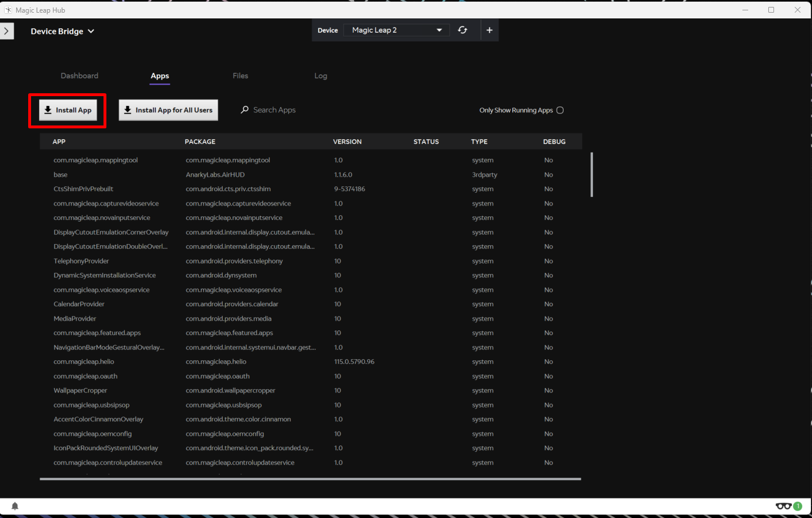
Task: Add a new device with the plus icon
Action: click(x=489, y=30)
